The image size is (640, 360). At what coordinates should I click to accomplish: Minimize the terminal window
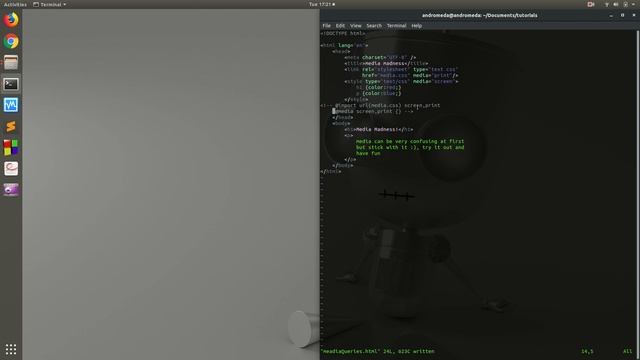611,16
